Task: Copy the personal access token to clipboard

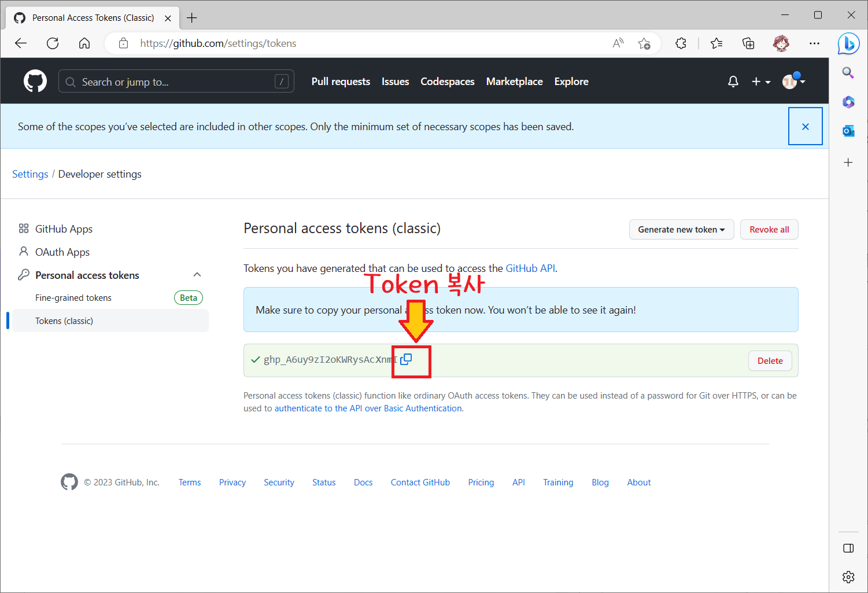Action: pos(406,359)
